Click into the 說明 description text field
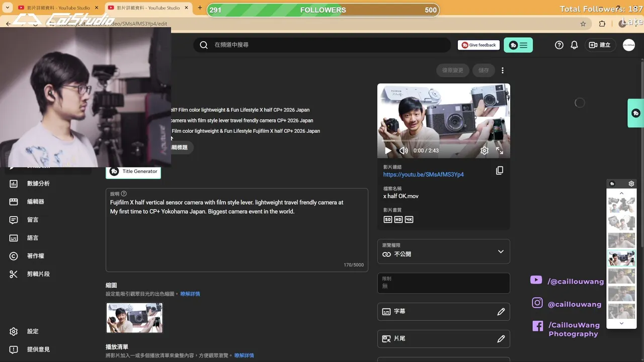 237,230
